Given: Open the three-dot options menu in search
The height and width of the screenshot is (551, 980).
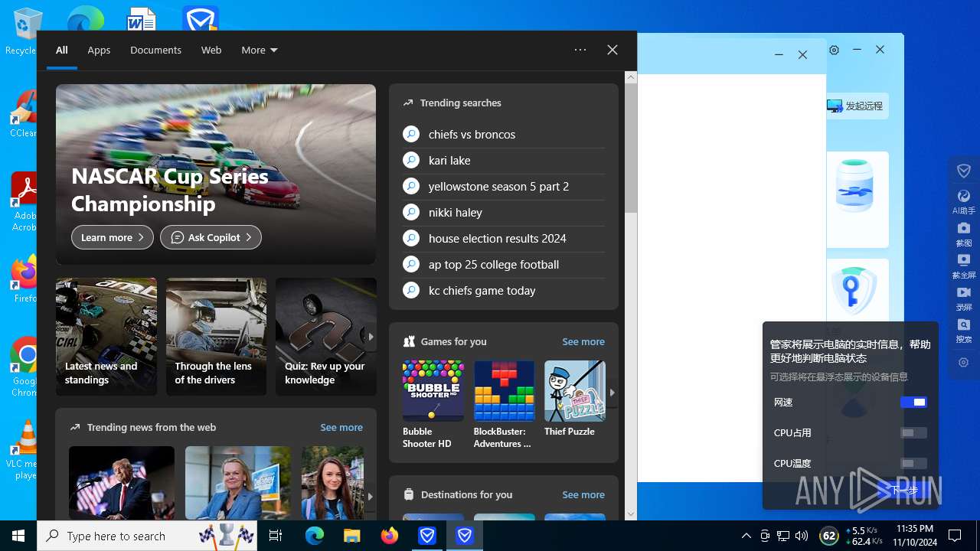Looking at the screenshot, I should pyautogui.click(x=580, y=50).
